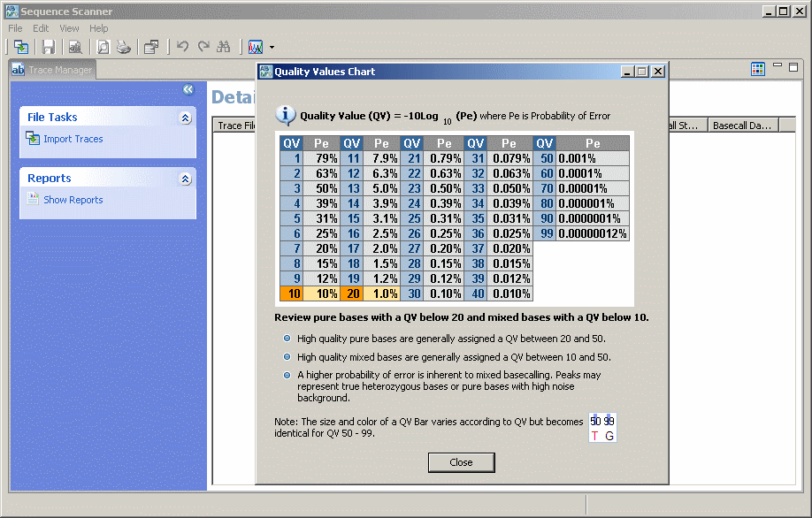
Task: Open the View menu
Action: [x=69, y=27]
